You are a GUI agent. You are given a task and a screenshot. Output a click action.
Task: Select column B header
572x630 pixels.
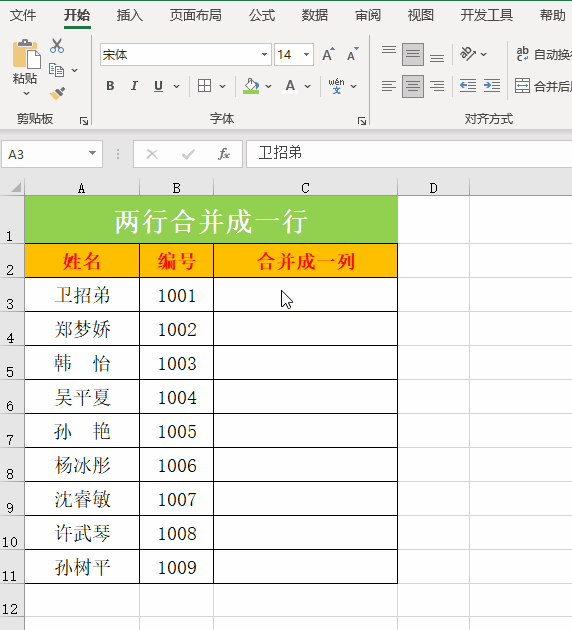(x=176, y=188)
